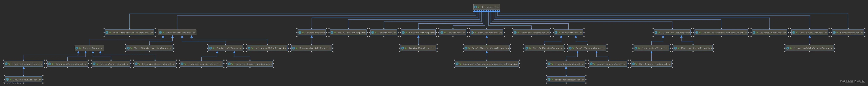Screen dimensions: 868x86
Task: Select the IncorrectCredentialsException node
Action: [x=250, y=64]
